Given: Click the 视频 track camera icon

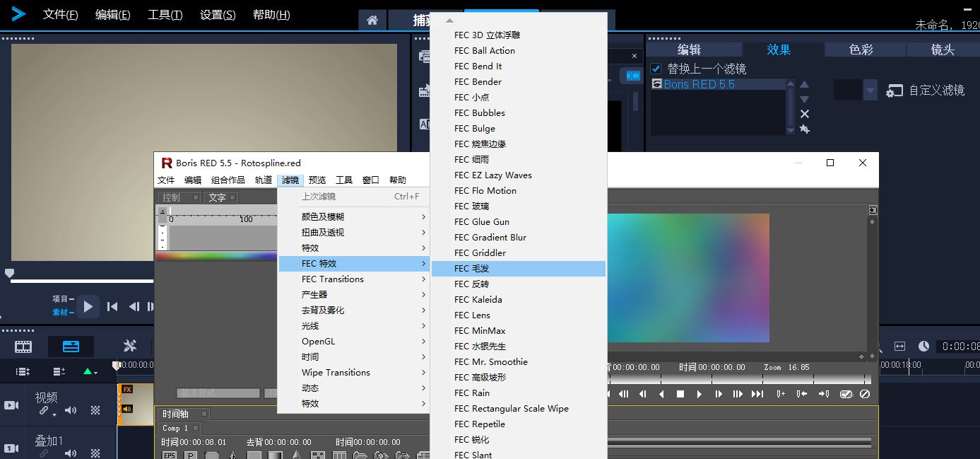Looking at the screenshot, I should click(x=11, y=405).
